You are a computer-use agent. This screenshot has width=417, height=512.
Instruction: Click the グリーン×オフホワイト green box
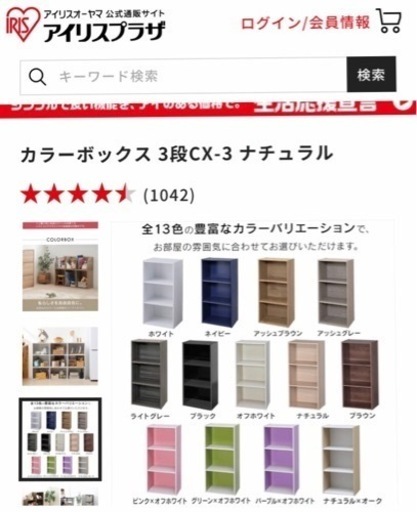222,460
